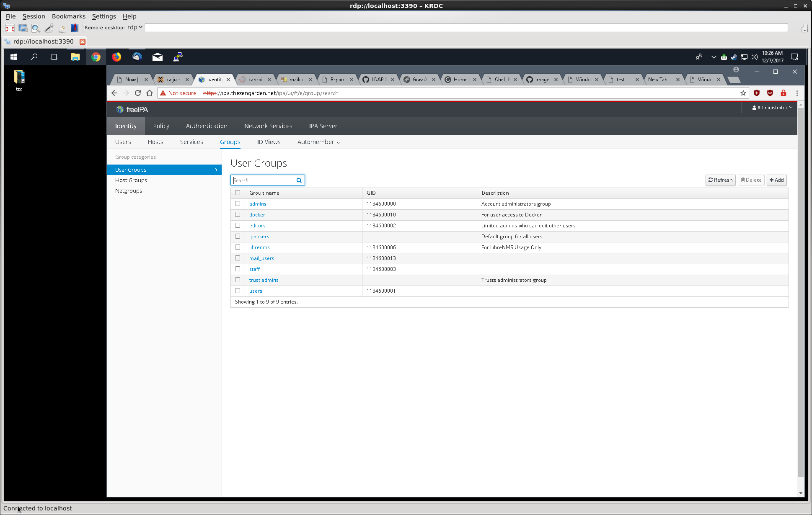812x515 pixels.
Task: Click the volume tray icon
Action: click(754, 57)
